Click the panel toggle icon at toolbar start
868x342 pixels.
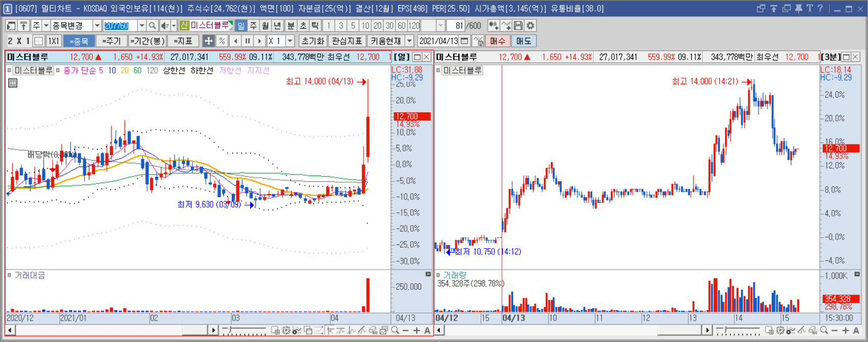11,26
